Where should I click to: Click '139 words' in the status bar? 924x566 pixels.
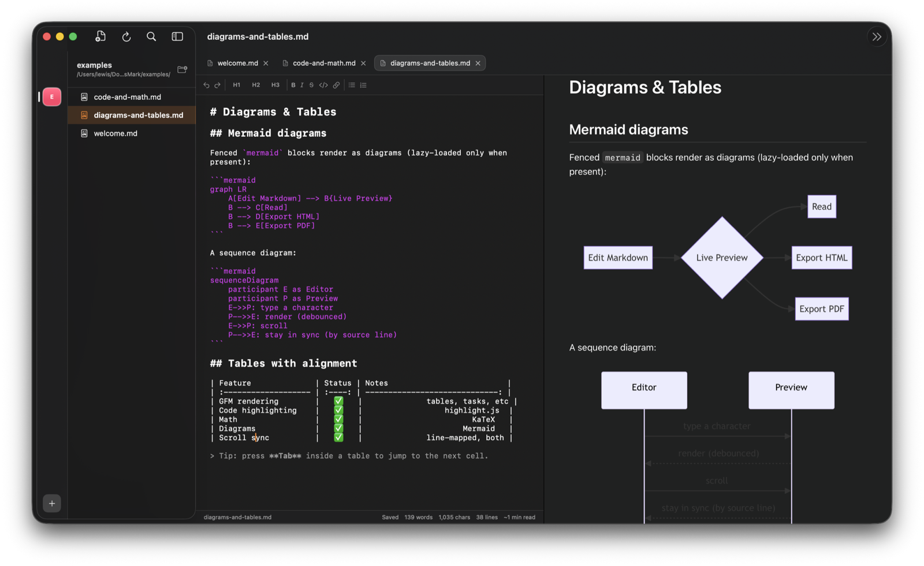tap(418, 517)
